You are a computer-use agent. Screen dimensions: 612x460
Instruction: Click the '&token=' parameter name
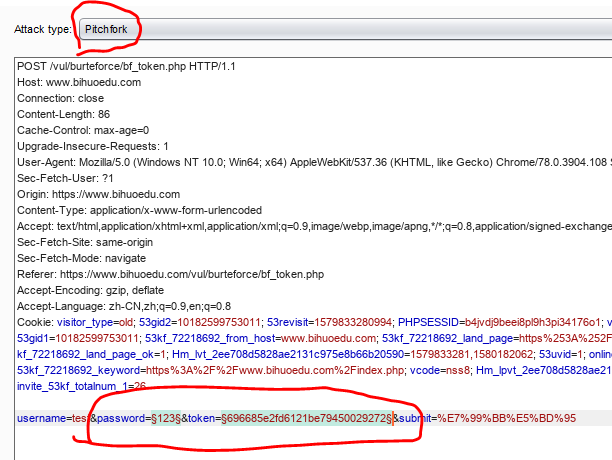(201, 418)
